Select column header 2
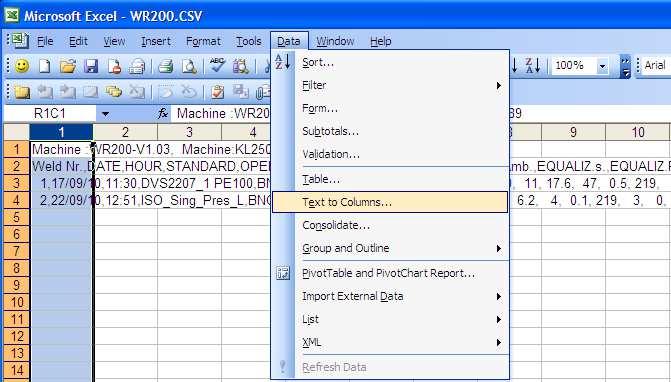This screenshot has height=382, width=671. point(125,132)
